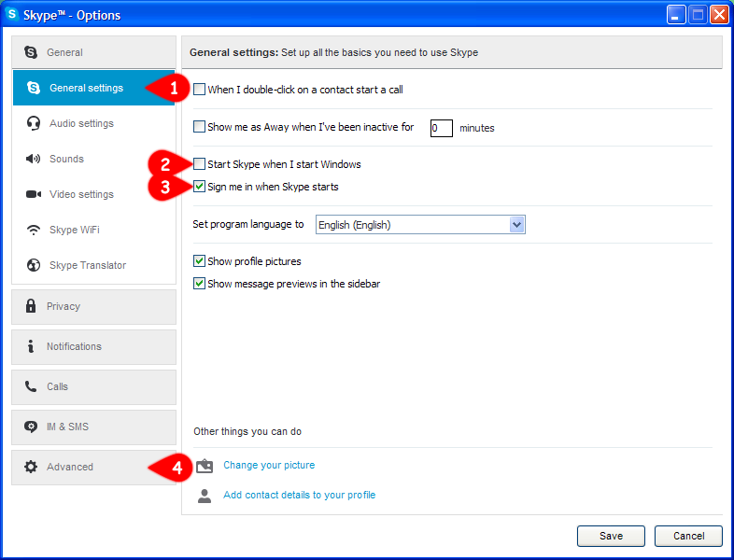734x560 pixels.
Task: Click the WiFi signal icon
Action: tap(34, 230)
